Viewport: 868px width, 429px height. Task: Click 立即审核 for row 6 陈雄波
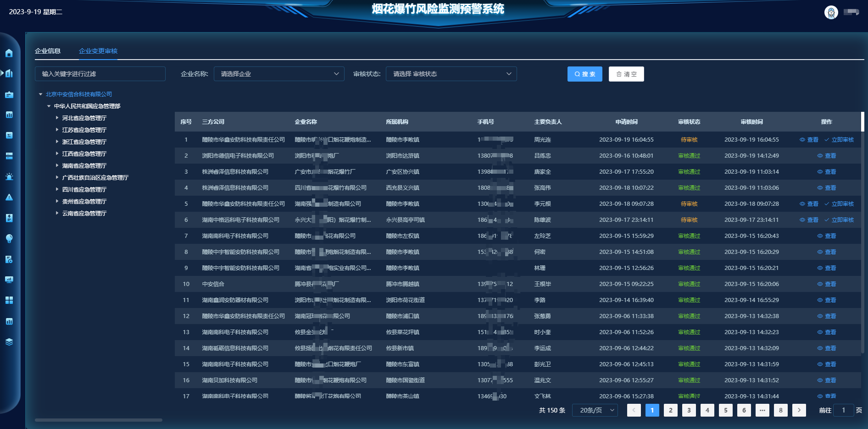click(839, 220)
